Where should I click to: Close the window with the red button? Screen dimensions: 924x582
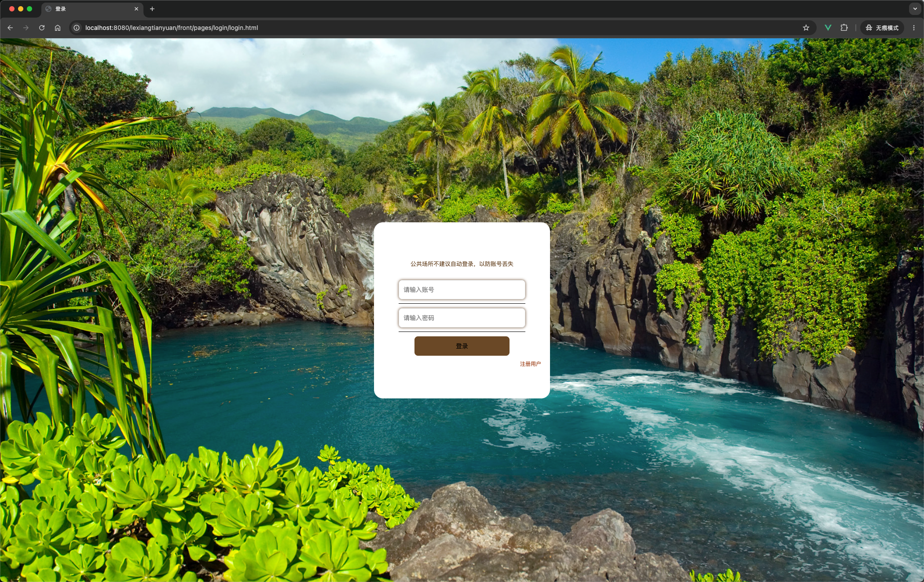pyautogui.click(x=12, y=9)
